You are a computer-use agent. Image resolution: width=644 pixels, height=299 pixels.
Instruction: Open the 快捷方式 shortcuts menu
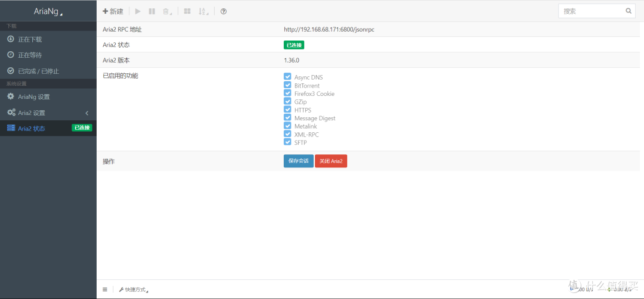(134, 289)
